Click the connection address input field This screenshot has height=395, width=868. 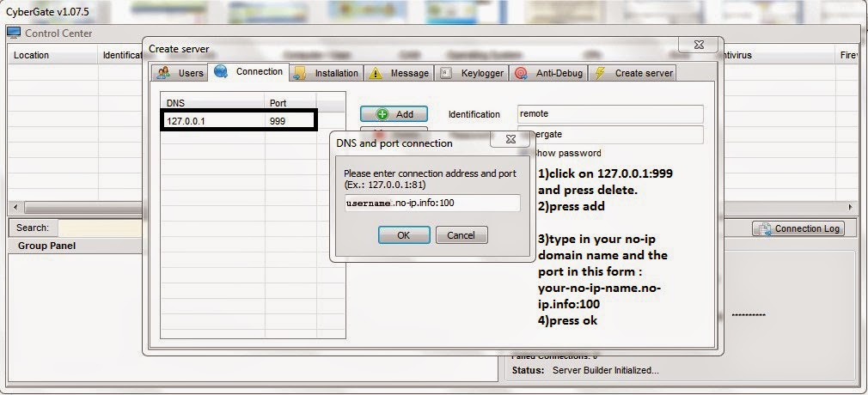tap(431, 203)
